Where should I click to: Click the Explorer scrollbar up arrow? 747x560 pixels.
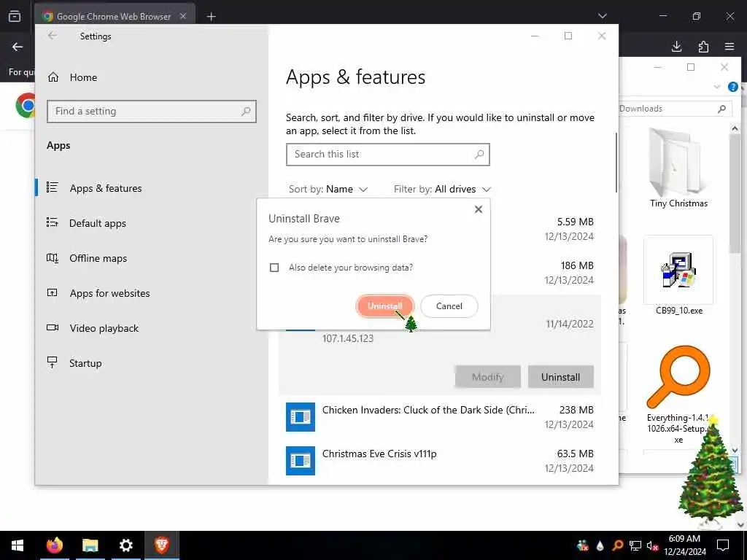pyautogui.click(x=734, y=128)
